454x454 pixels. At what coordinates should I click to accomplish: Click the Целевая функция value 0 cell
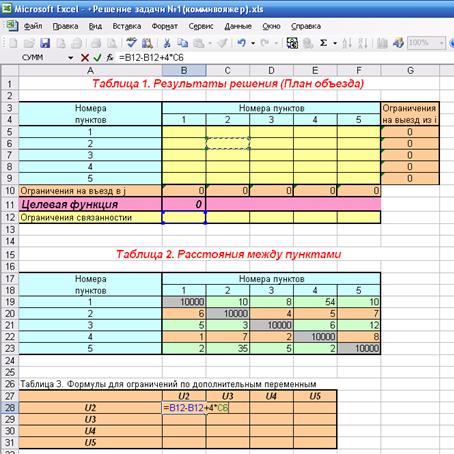click(184, 204)
